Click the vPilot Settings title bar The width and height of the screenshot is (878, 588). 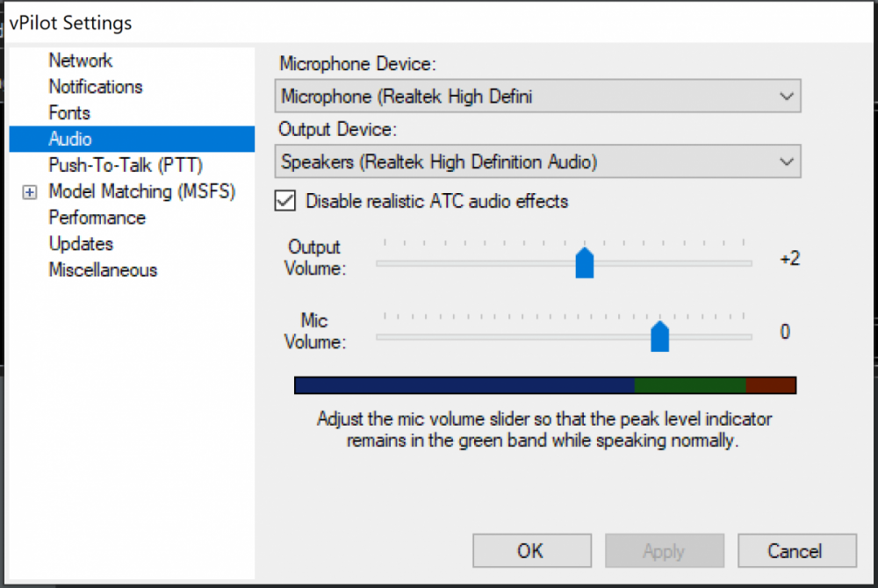439,23
